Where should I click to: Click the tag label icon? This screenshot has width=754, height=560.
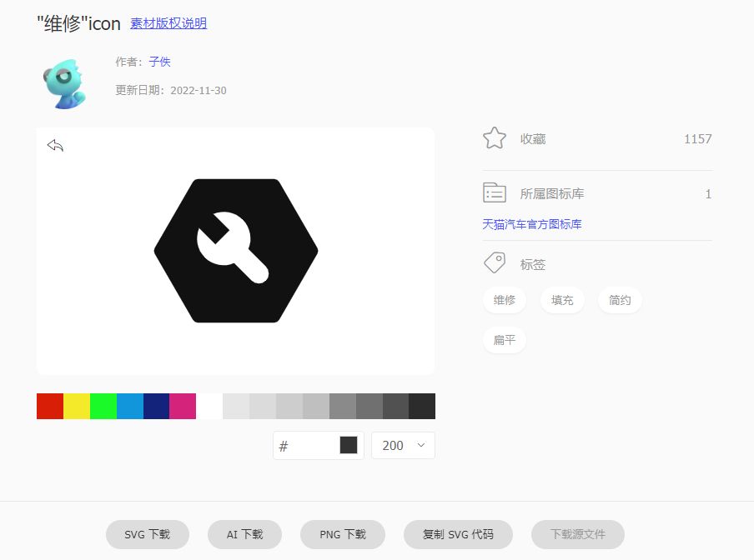[x=495, y=263]
